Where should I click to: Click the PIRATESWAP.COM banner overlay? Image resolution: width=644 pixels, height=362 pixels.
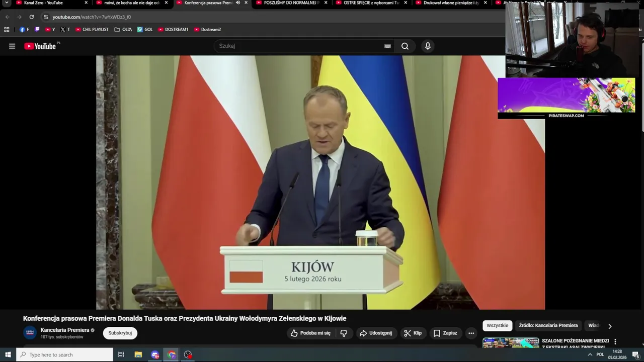(567, 99)
